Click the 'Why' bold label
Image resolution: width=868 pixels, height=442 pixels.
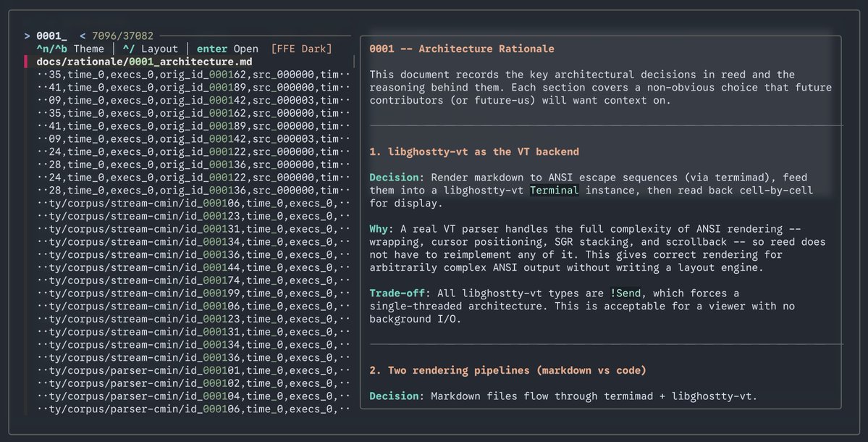tap(379, 229)
